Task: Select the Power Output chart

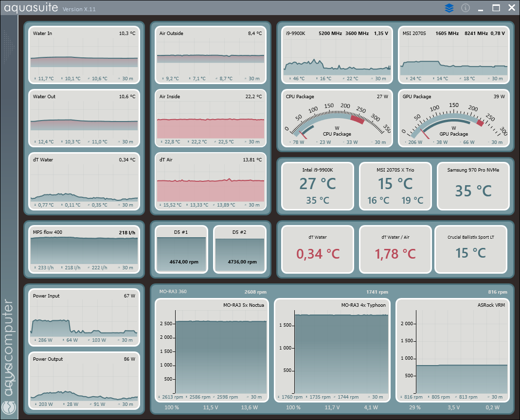Action: tap(84, 381)
